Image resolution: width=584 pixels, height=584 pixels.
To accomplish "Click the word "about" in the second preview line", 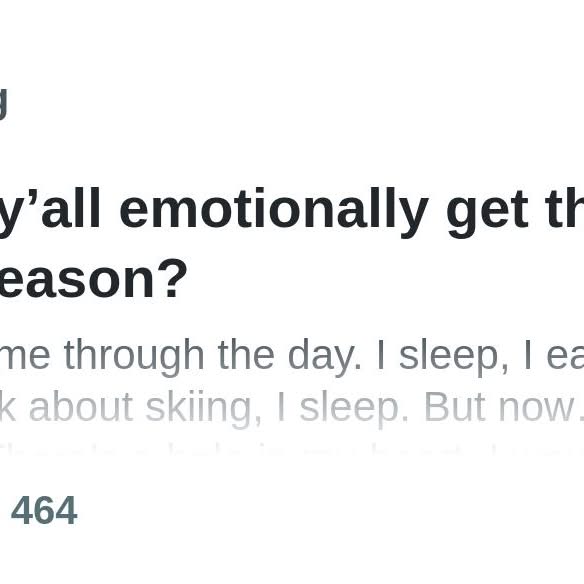I will [81, 407].
